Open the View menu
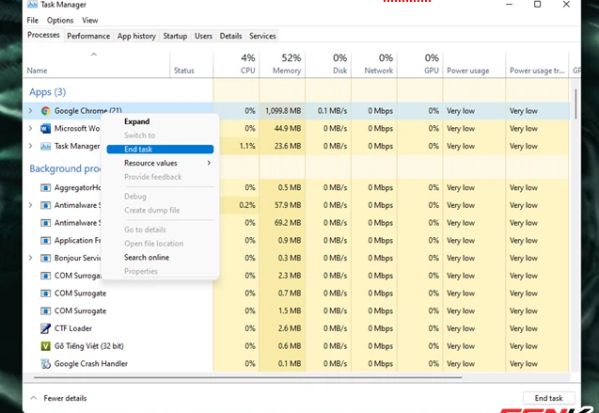599x413 pixels. [90, 20]
